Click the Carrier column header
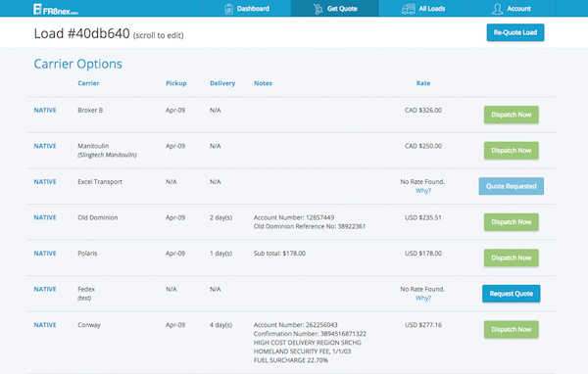The image size is (588, 374). click(x=88, y=83)
